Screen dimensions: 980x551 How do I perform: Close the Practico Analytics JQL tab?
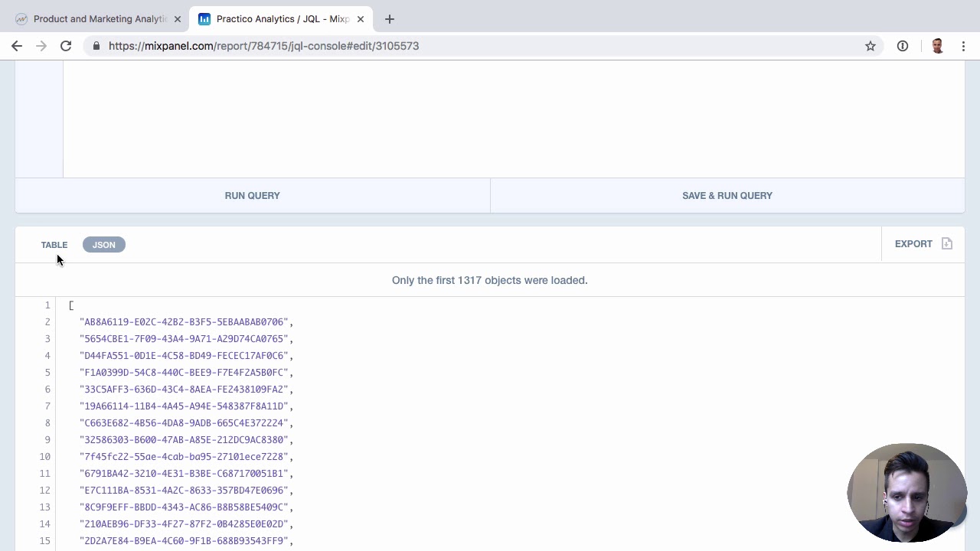coord(361,19)
